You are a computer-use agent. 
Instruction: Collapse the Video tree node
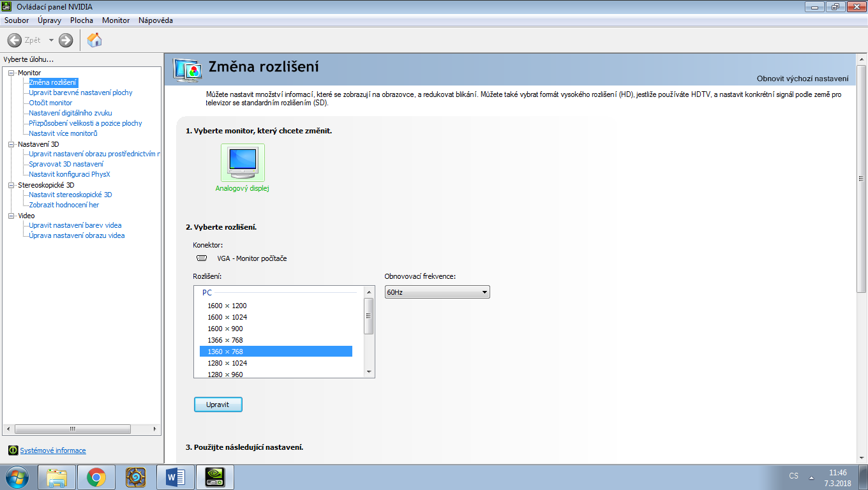[11, 216]
